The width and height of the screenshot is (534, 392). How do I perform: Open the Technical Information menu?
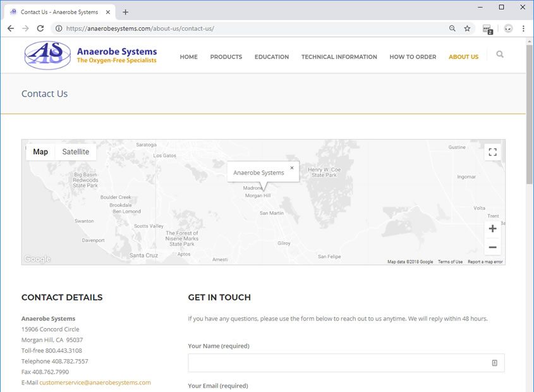(339, 57)
